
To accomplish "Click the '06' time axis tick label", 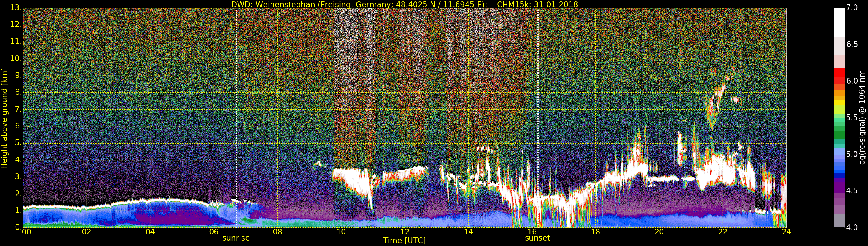I will [x=214, y=232].
